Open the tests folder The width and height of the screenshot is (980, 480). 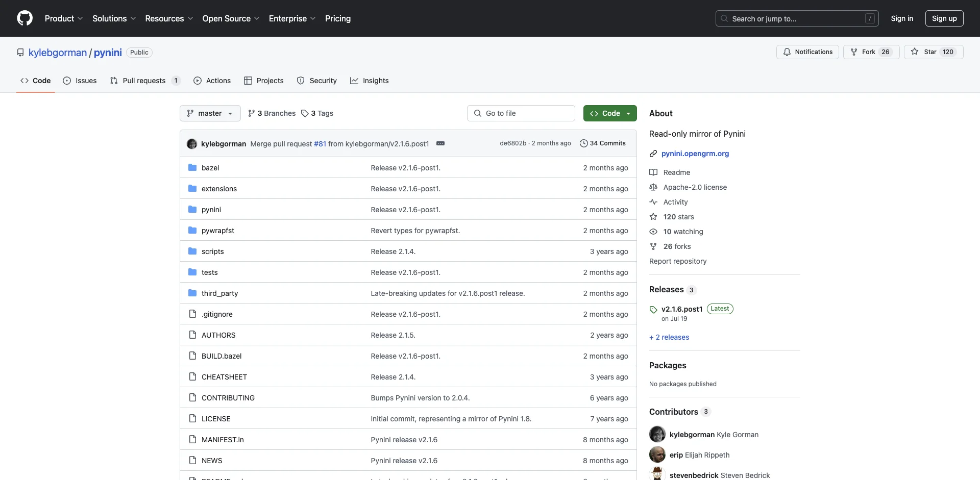pos(210,272)
